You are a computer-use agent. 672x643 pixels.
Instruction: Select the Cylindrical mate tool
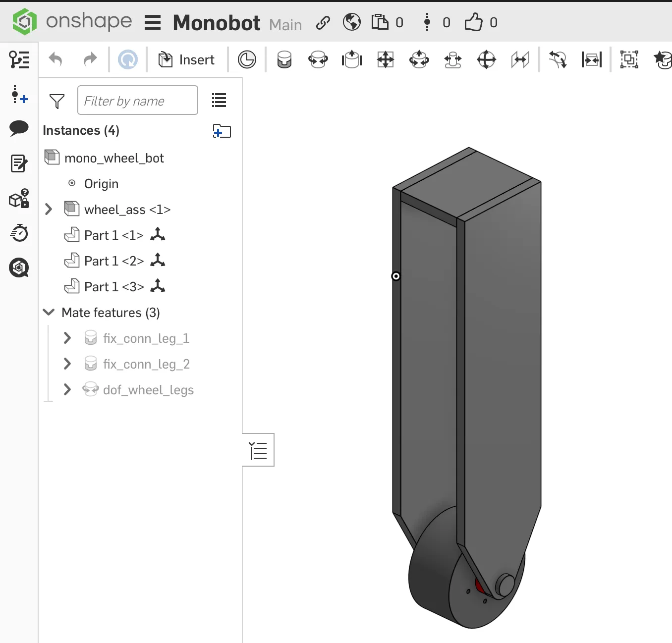419,60
